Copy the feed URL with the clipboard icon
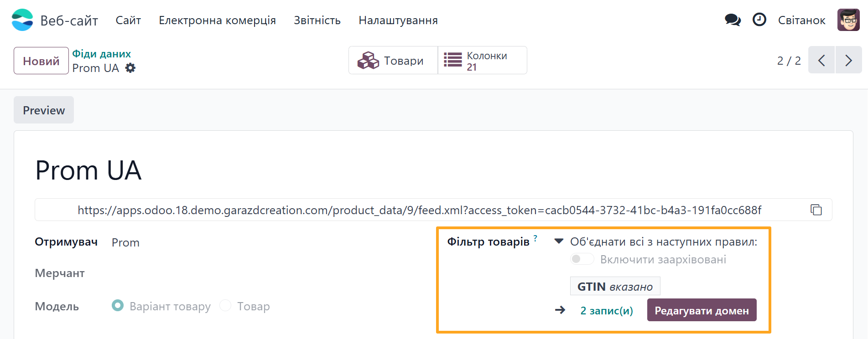868x339 pixels. [816, 210]
